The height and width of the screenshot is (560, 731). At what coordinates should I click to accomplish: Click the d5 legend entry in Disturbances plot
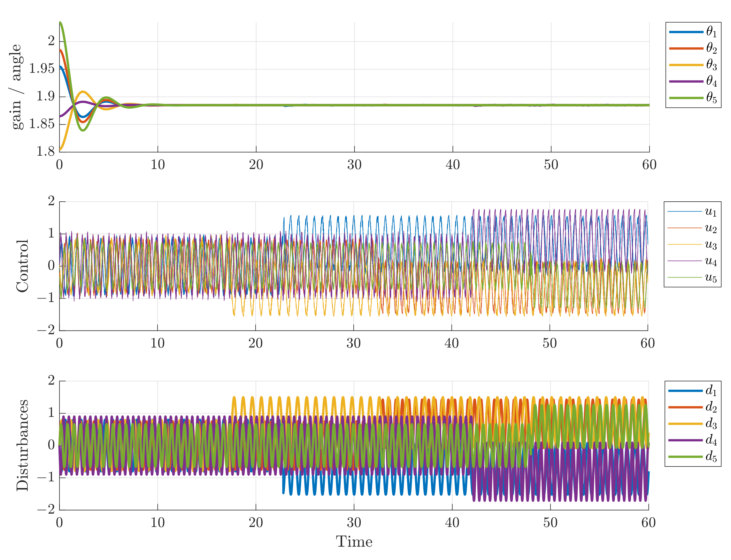(x=692, y=457)
